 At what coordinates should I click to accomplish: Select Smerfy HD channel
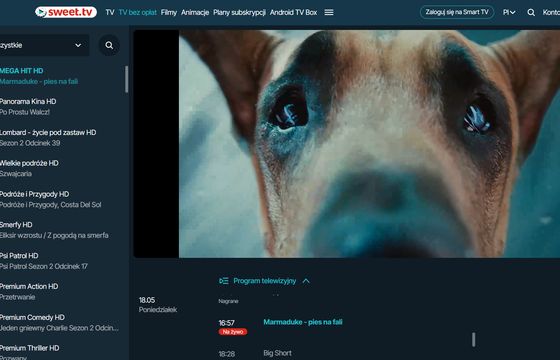coord(62,230)
